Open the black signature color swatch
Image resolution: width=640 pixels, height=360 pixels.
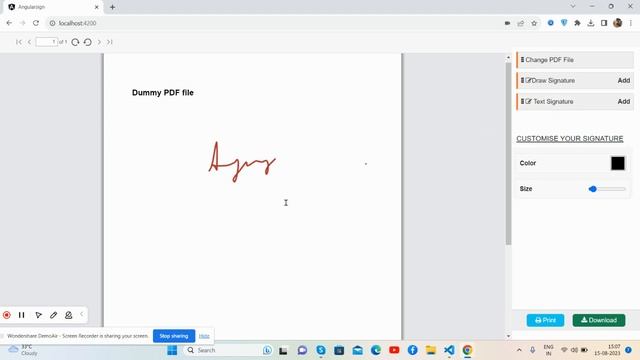pos(618,163)
